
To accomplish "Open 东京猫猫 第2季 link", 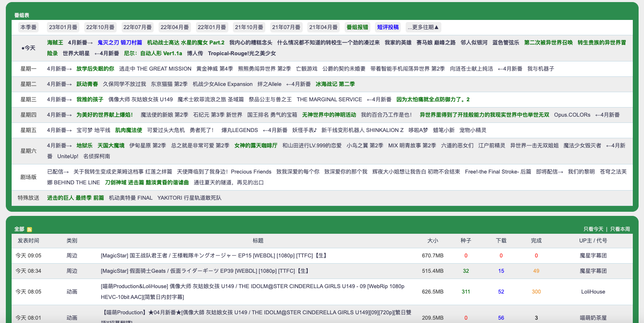I will click(x=169, y=84).
